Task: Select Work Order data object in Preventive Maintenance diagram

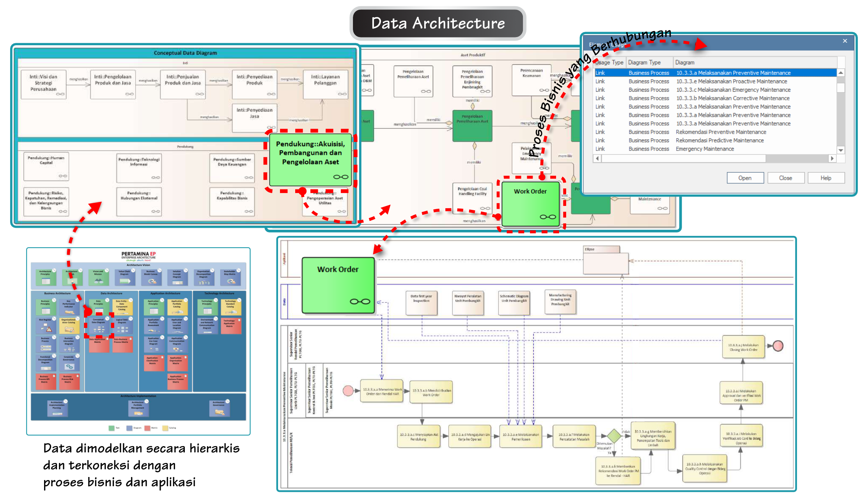Action: (x=338, y=285)
